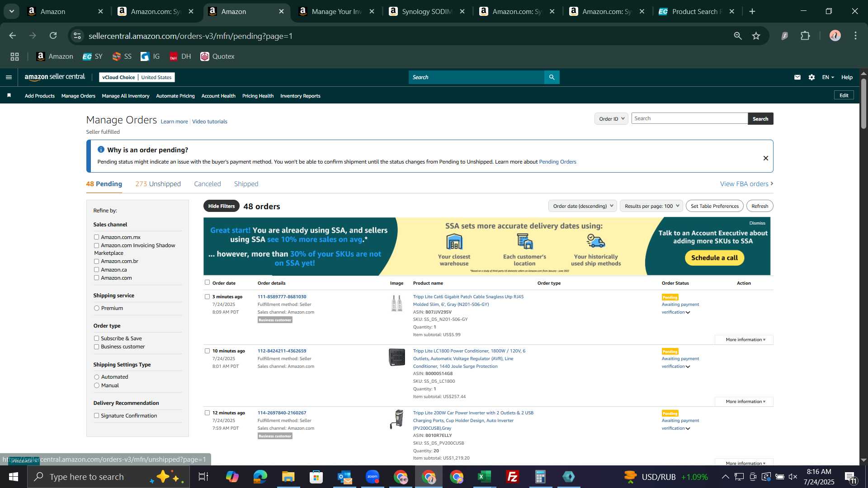The image size is (868, 488).
Task: Check the Amazon.ca sales channel filter
Action: tap(96, 269)
